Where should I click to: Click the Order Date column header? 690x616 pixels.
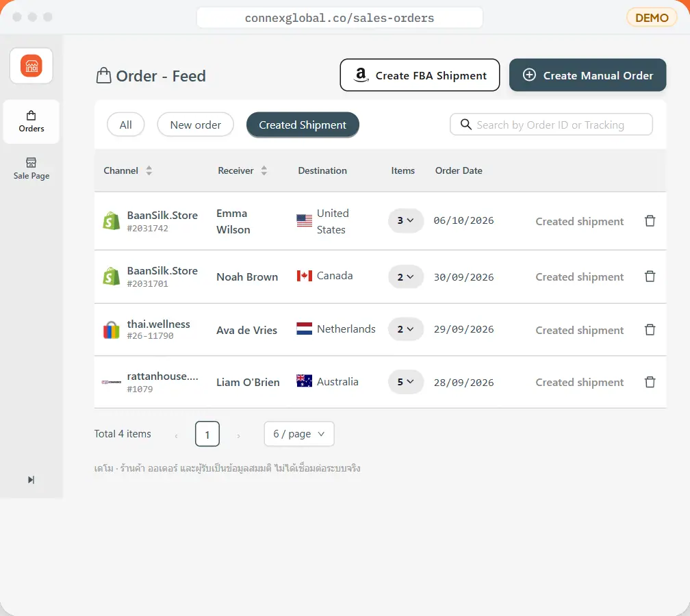coord(459,170)
